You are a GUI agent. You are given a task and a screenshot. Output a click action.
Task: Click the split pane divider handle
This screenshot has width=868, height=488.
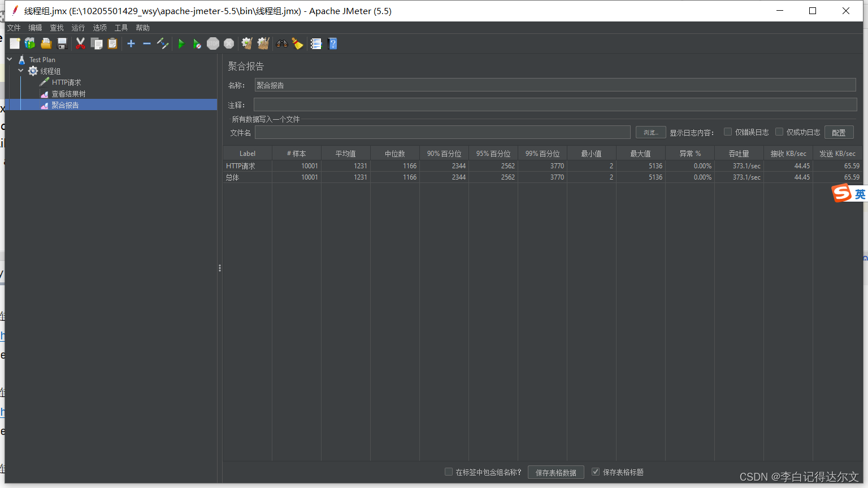point(220,268)
